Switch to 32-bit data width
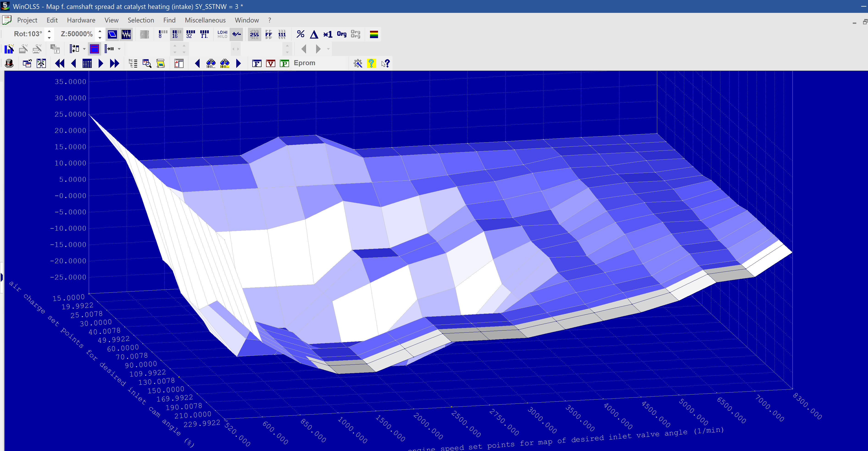This screenshot has width=868, height=451. coord(190,34)
